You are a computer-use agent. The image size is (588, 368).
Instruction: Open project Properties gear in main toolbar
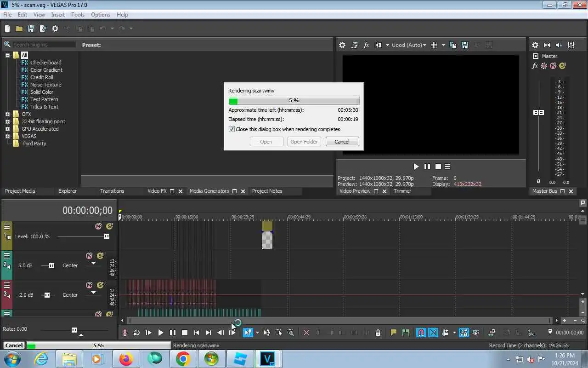[x=55, y=29]
